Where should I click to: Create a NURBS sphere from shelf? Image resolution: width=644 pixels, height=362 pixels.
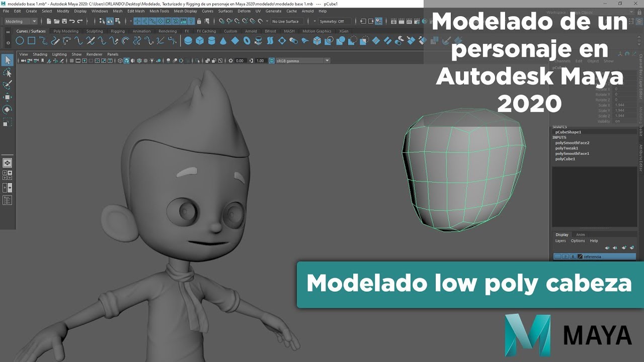188,41
